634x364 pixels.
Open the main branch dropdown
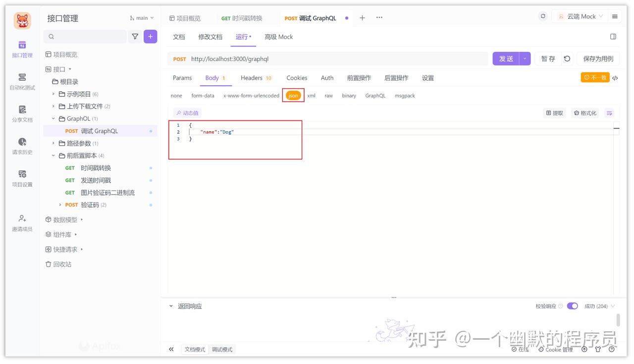140,17
